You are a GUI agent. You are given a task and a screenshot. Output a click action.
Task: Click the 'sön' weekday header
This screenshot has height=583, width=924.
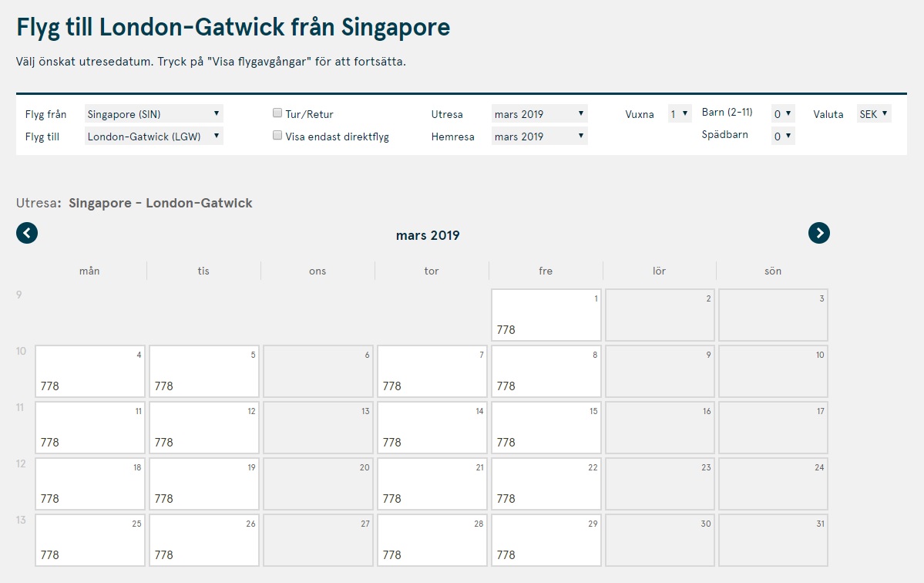(773, 271)
